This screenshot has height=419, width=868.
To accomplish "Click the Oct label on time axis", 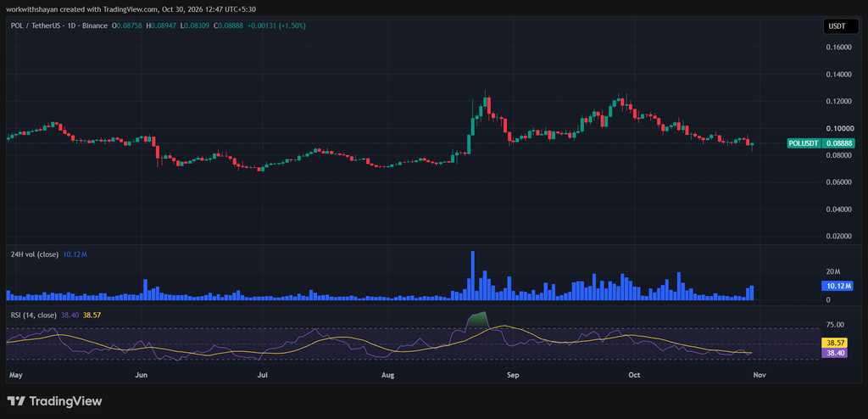I will [634, 375].
